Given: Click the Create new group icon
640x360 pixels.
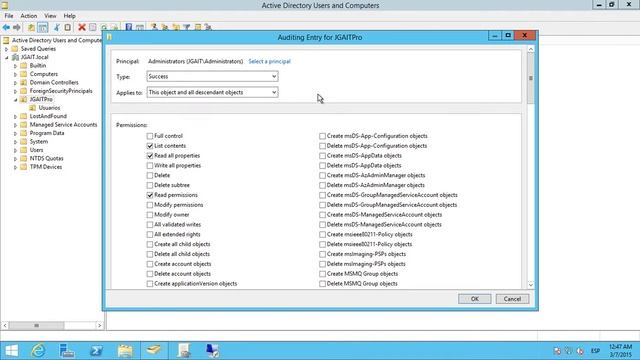Looking at the screenshot, I should pyautogui.click(x=165, y=27).
